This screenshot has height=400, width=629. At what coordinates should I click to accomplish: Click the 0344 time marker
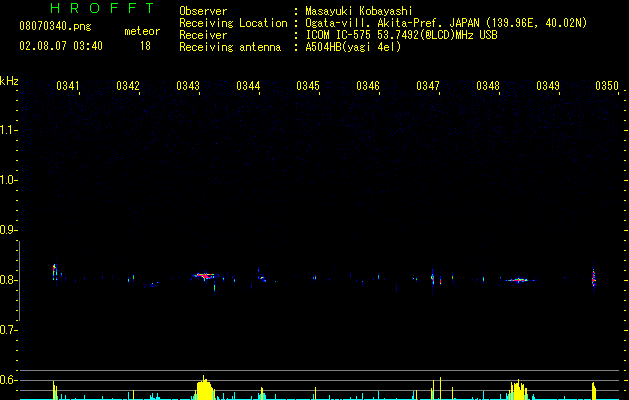coord(248,86)
